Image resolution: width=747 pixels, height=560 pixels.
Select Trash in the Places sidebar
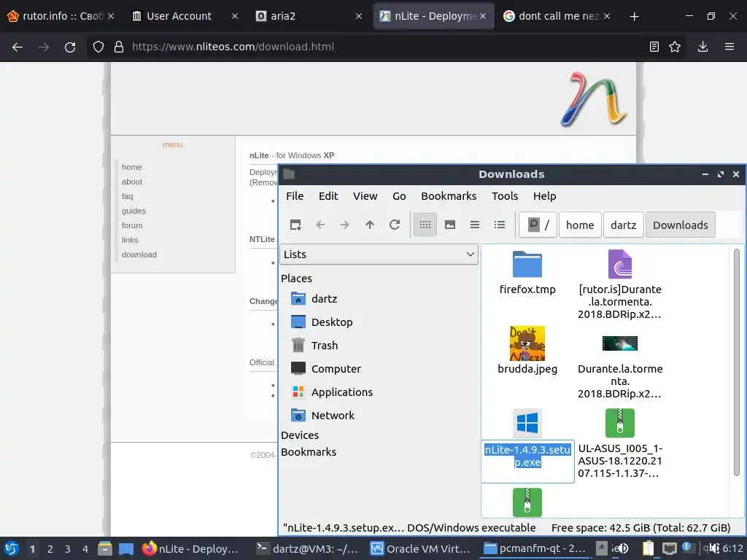tap(314, 346)
